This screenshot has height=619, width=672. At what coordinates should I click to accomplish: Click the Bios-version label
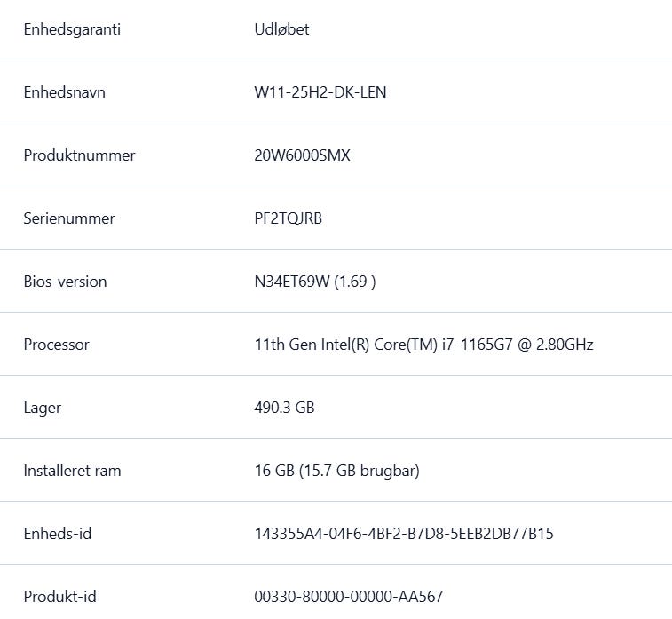pyautogui.click(x=65, y=282)
